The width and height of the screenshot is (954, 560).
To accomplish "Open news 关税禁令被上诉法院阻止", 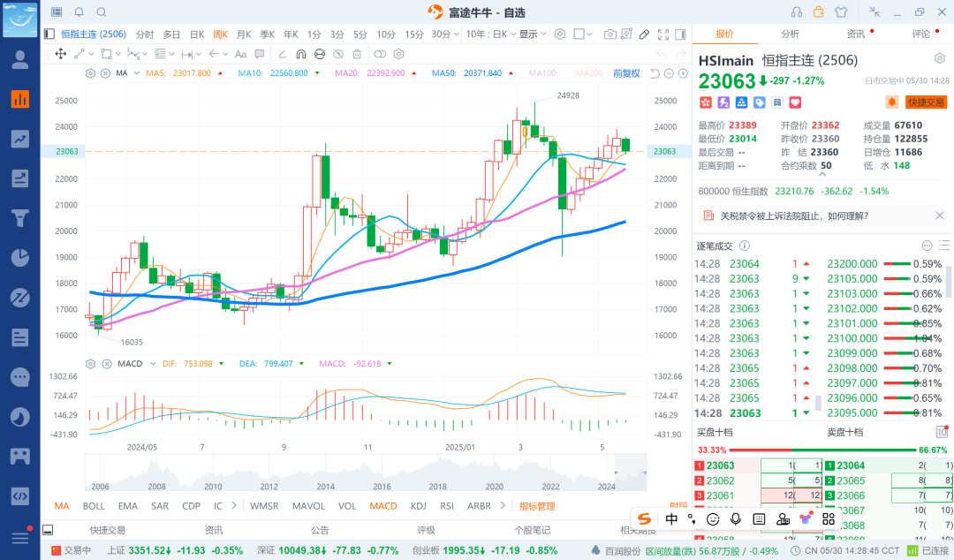I will point(795,216).
